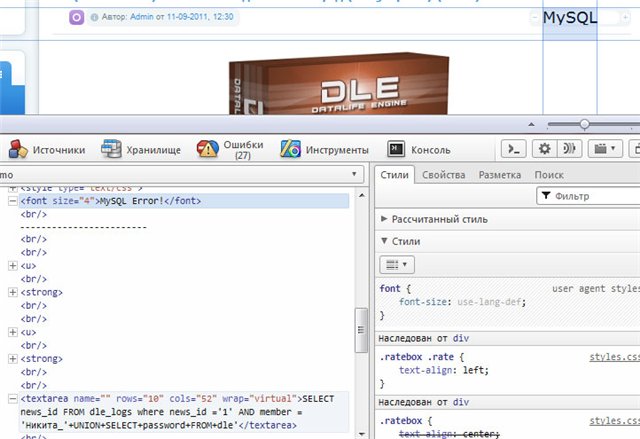The image size is (640, 439).
Task: Click div link above .ratebox rule
Action: pos(460,402)
